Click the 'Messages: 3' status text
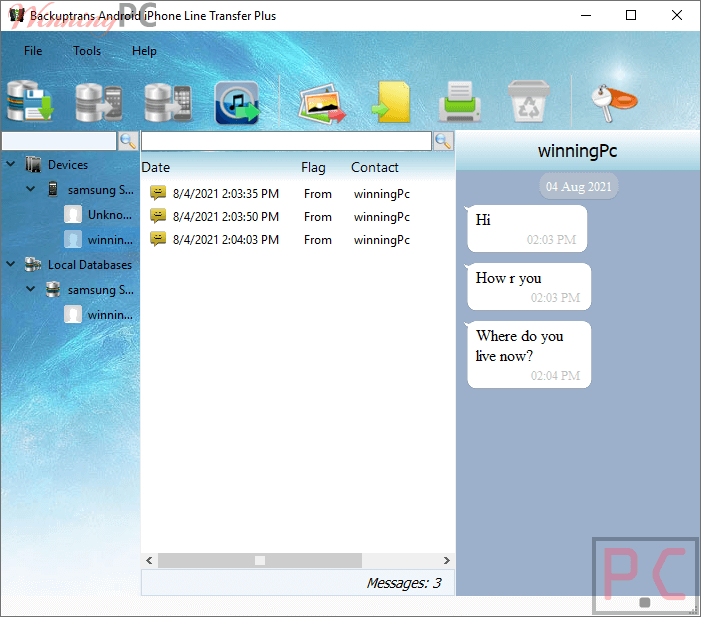The height and width of the screenshot is (617, 701). [x=404, y=583]
